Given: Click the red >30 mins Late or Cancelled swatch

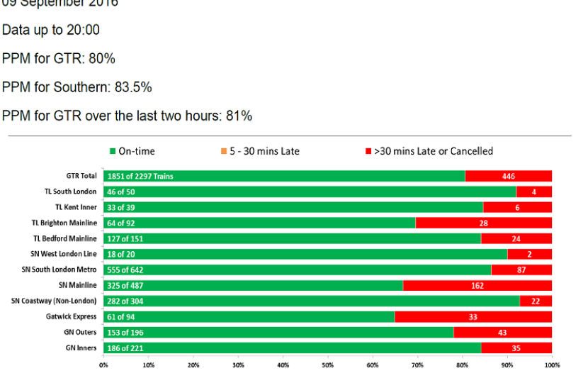Looking at the screenshot, I should pyautogui.click(x=367, y=151).
